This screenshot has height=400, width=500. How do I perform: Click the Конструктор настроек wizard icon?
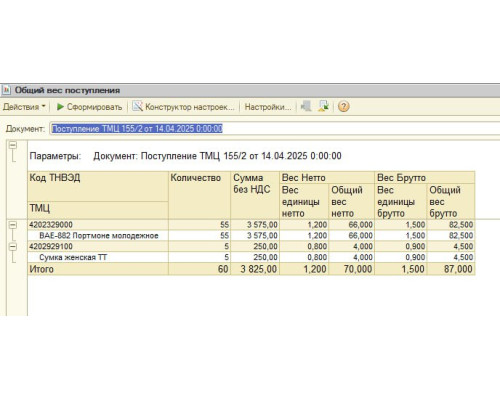pyautogui.click(x=137, y=107)
